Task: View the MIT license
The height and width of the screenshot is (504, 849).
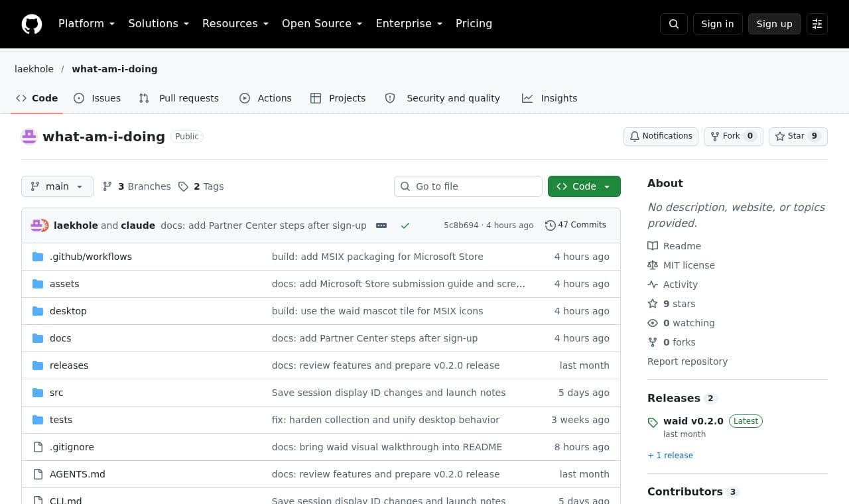Action: tap(681, 265)
